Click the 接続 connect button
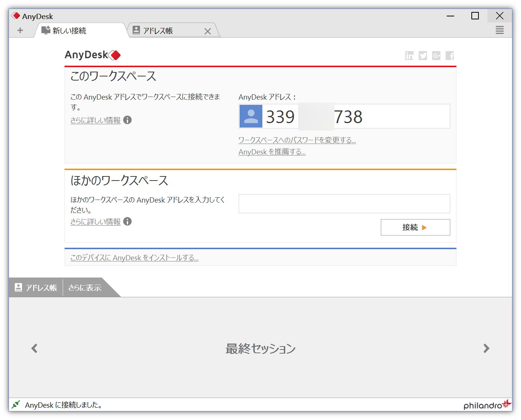 pyautogui.click(x=415, y=227)
